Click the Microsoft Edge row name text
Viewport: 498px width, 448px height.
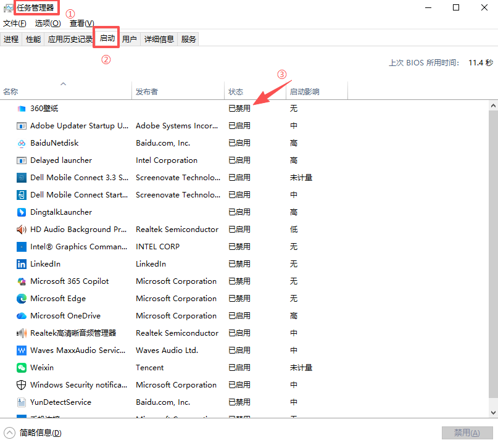click(58, 299)
